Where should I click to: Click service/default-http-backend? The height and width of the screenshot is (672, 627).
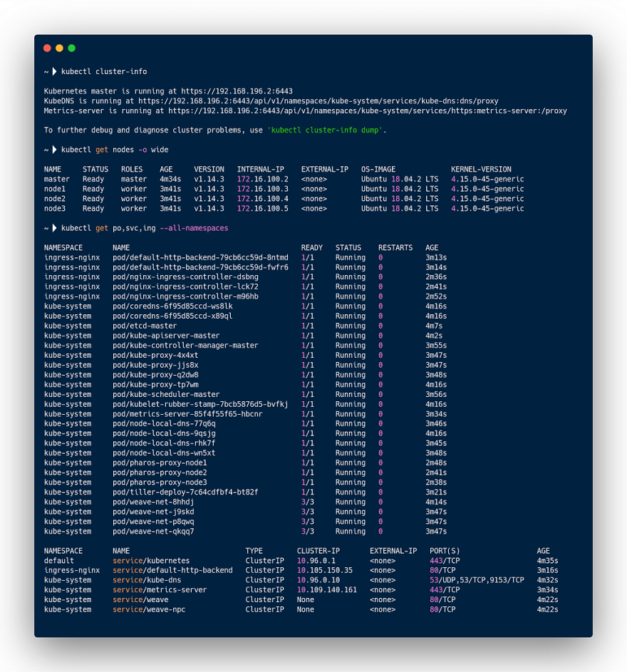172,570
